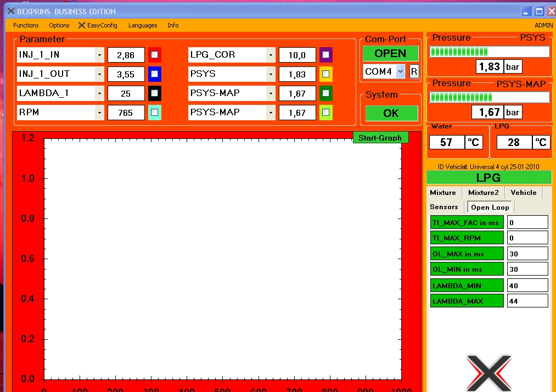
Task: Click the R refresh button beside COM4
Action: point(414,71)
